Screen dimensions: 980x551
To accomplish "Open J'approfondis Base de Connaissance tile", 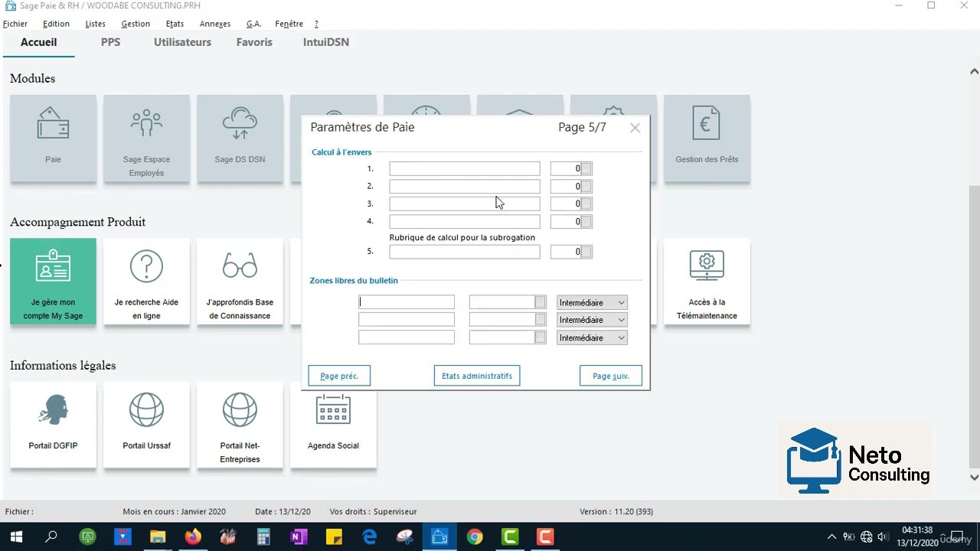I will point(240,282).
